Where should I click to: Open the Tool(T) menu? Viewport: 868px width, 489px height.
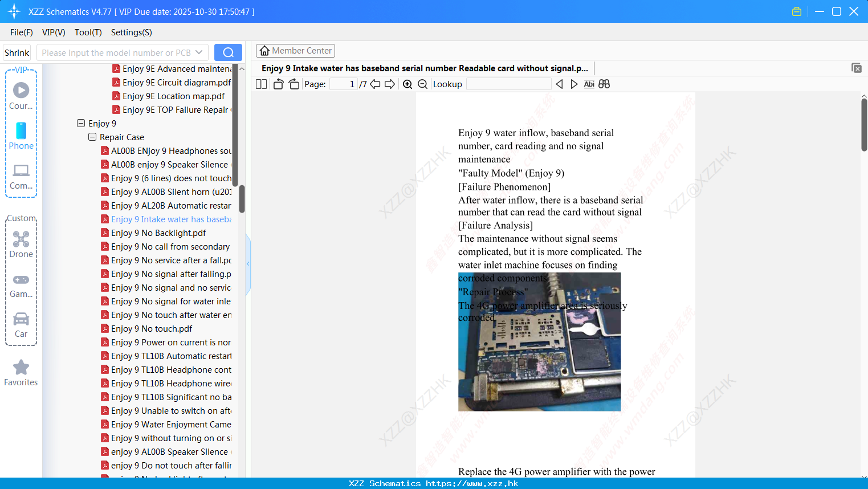88,32
